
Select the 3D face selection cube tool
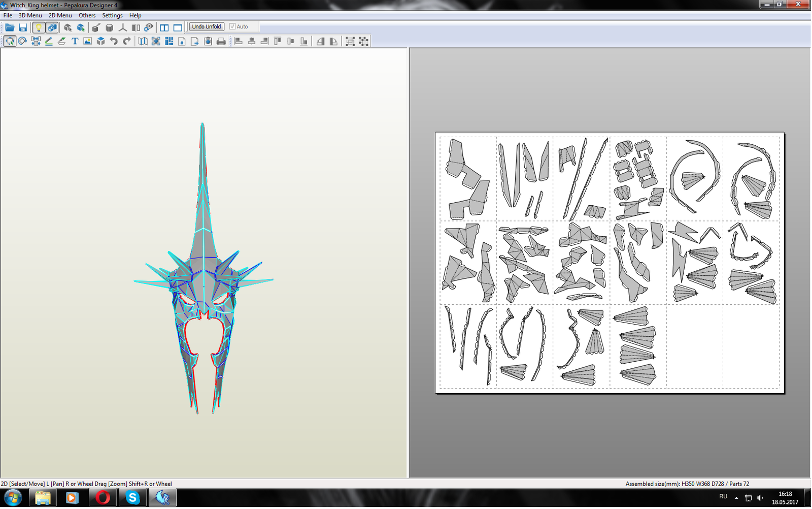pos(67,27)
